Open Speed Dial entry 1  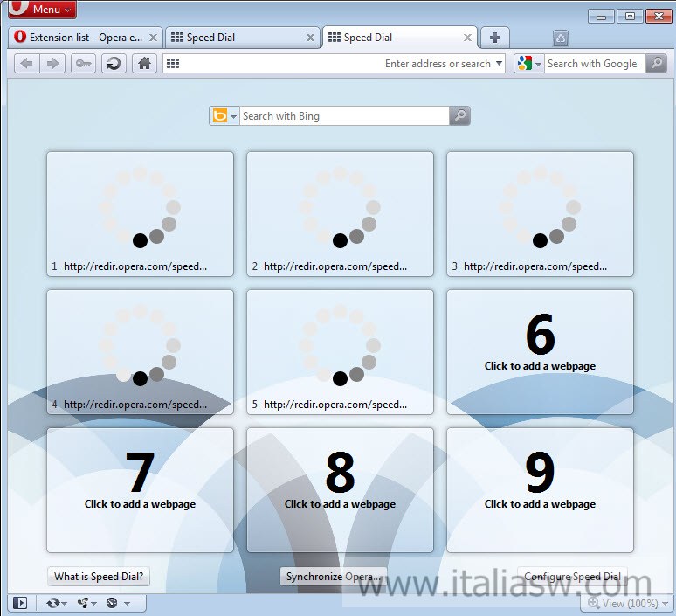click(x=140, y=214)
